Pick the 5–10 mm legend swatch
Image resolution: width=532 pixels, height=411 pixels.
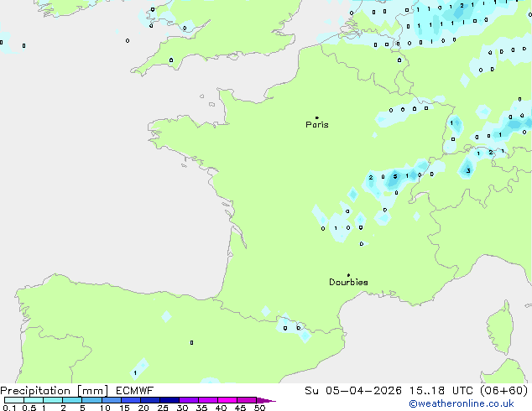pos(92,401)
